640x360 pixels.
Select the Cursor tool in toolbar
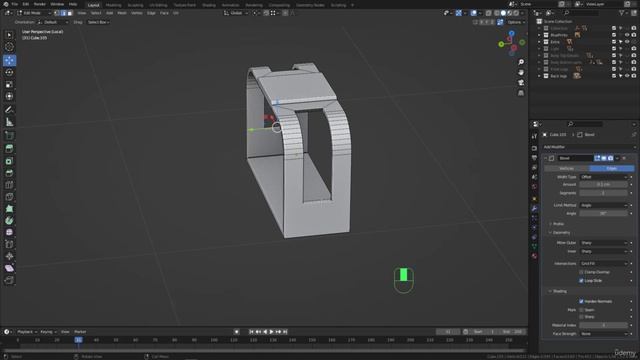pos(9,47)
